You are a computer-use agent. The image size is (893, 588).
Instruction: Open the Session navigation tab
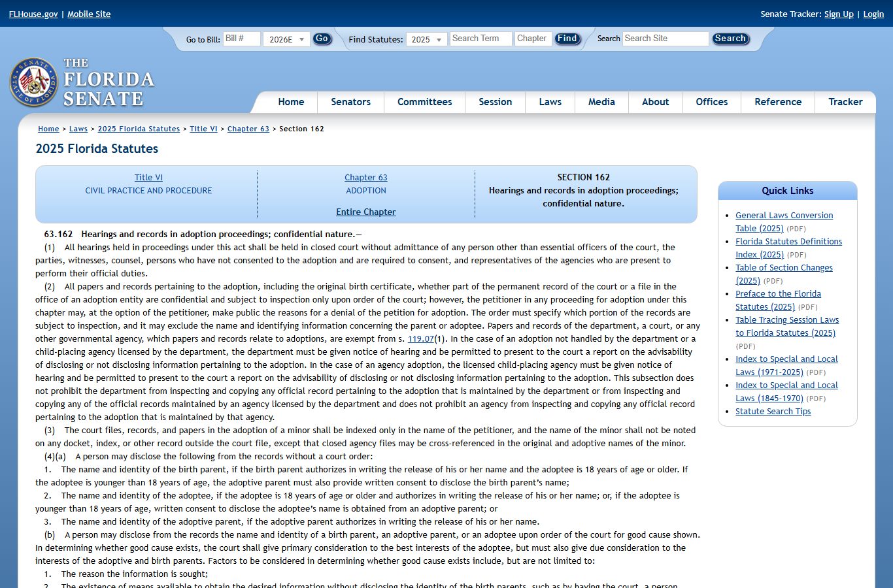495,102
